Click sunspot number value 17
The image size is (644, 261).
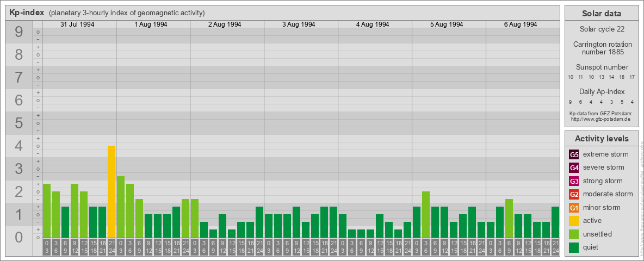[632, 77]
